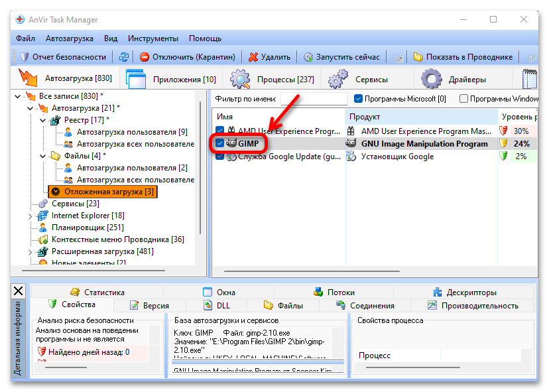Open the Соединения details tab

click(x=365, y=306)
